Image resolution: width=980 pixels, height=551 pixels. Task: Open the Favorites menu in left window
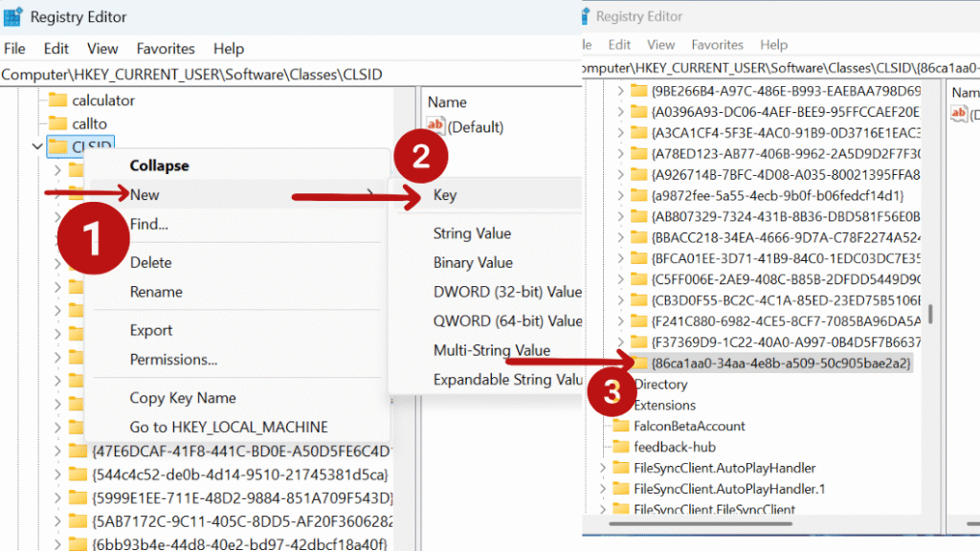166,49
